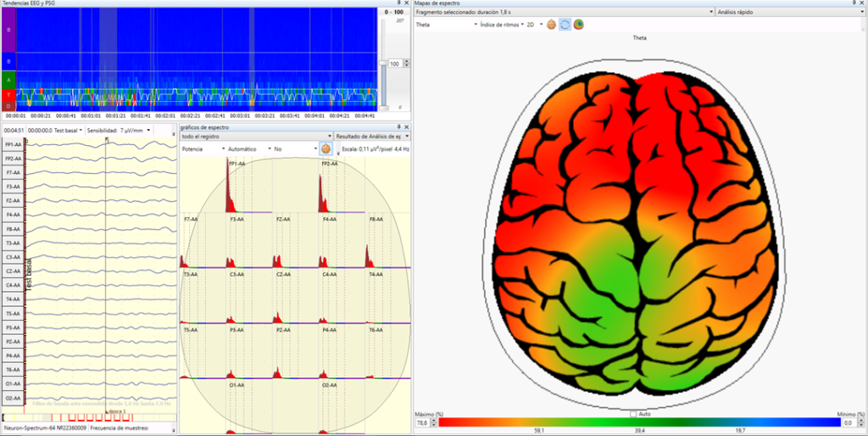This screenshot has width=868, height=436.
Task: Click the Mínimo 0,0 stepper arrows
Action: click(x=861, y=422)
